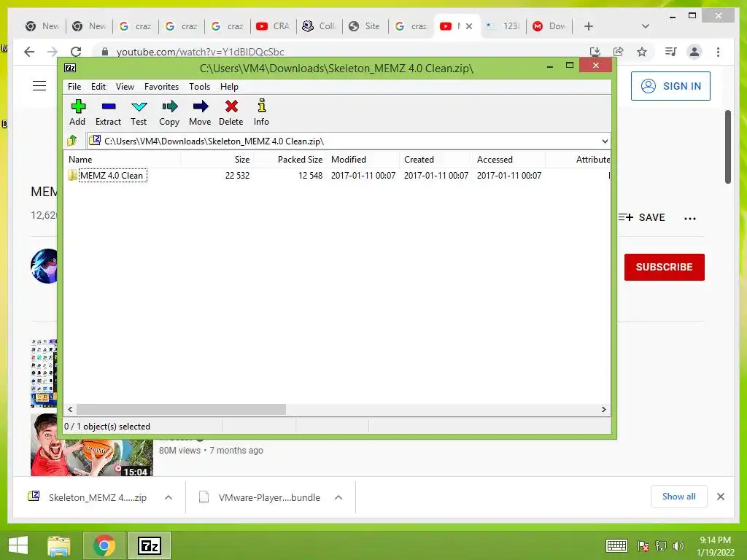This screenshot has height=560, width=747.
Task: Run the Test archive tool
Action: point(139,113)
